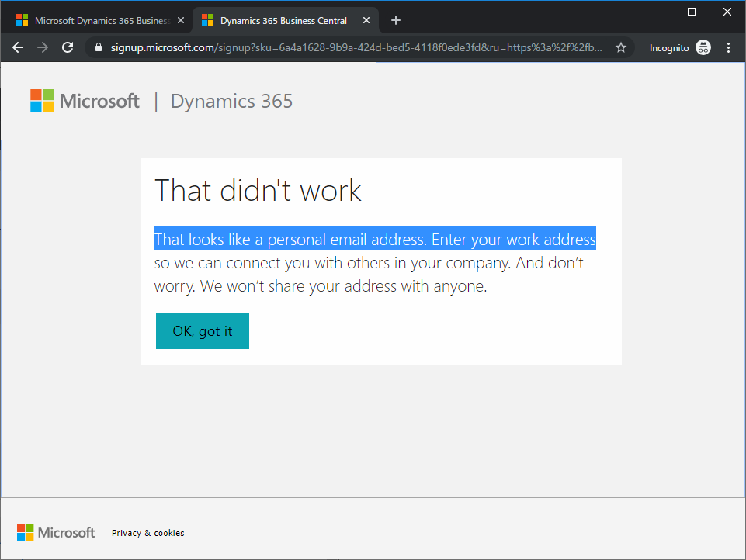This screenshot has height=560, width=746.
Task: Click the That didn't work heading
Action: pos(258,191)
